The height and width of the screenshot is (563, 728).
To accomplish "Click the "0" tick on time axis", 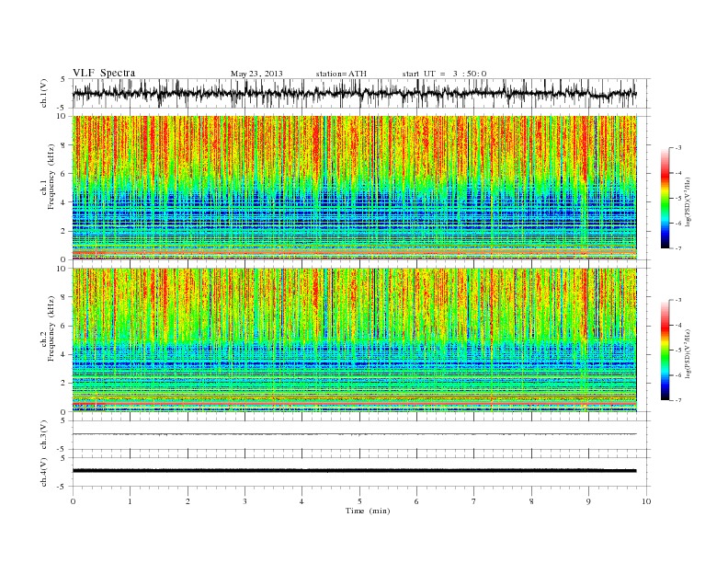I will [x=73, y=501].
